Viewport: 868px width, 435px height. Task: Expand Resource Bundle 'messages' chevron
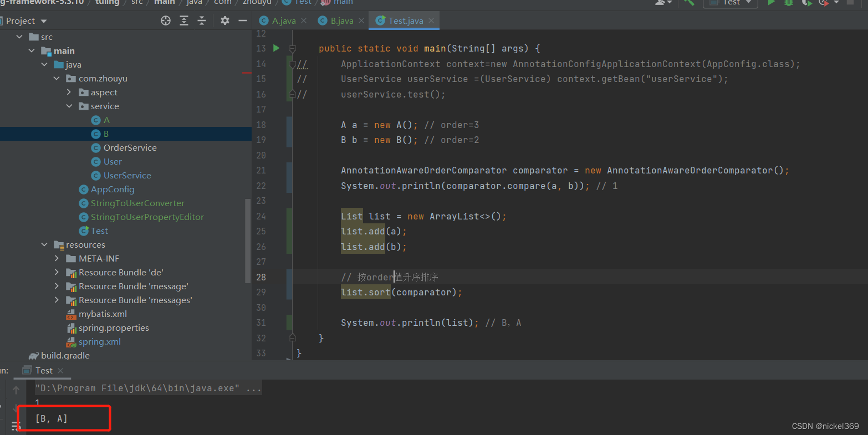click(57, 300)
